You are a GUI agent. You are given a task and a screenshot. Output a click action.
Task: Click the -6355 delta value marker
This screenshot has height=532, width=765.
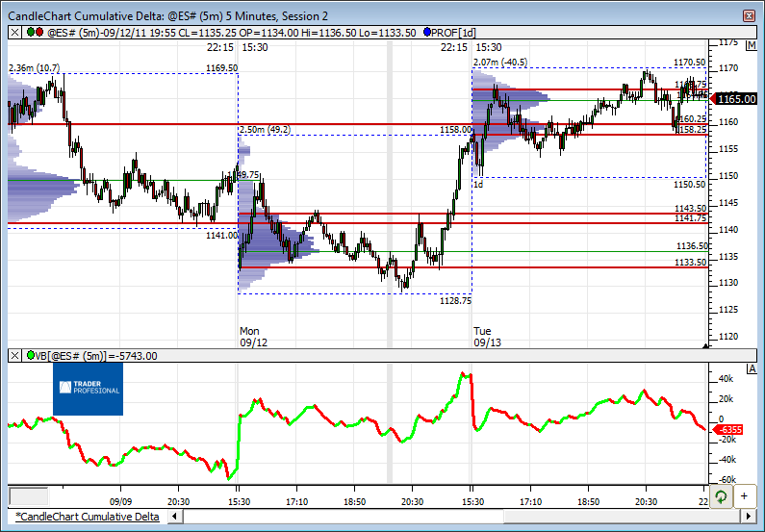click(727, 430)
